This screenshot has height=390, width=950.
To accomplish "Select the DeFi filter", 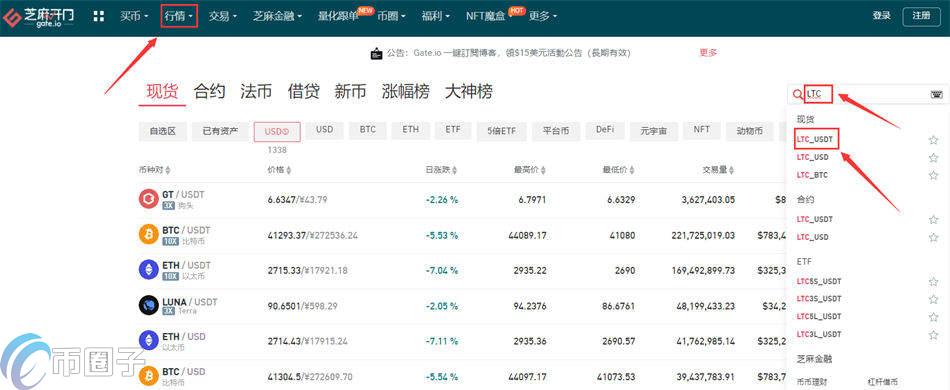I will tap(605, 130).
